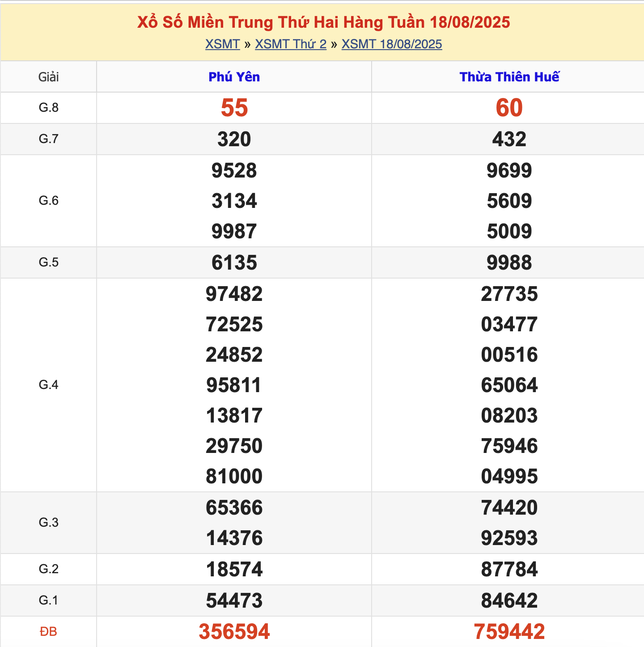Open the XSMT 18/08/2025 breadcrumb link

point(392,44)
